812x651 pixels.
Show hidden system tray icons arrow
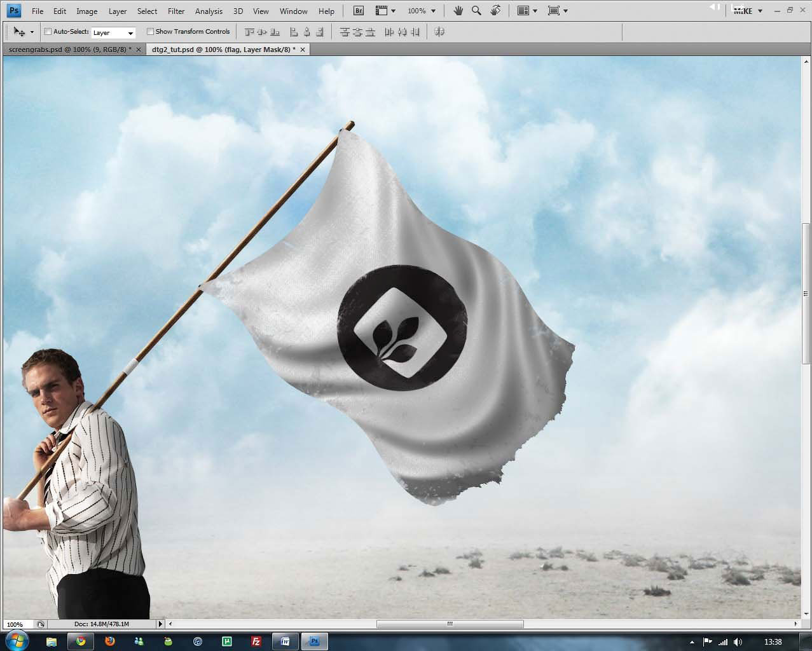691,642
